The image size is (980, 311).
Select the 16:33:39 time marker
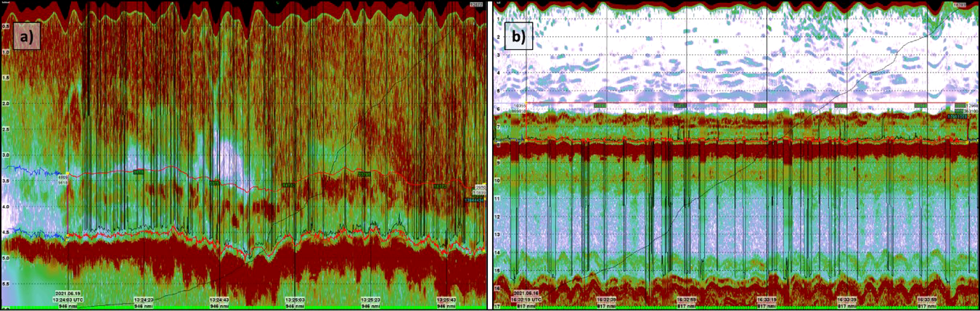[848, 298]
